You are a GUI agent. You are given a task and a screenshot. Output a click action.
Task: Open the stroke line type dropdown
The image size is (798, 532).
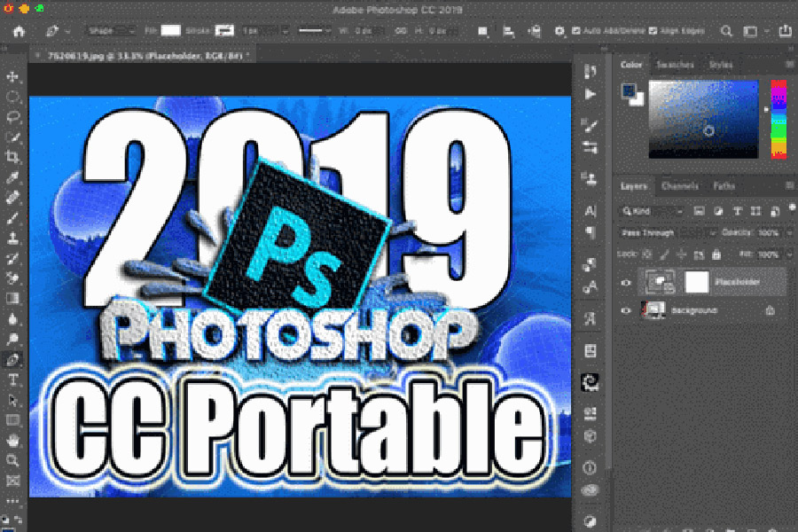[314, 31]
